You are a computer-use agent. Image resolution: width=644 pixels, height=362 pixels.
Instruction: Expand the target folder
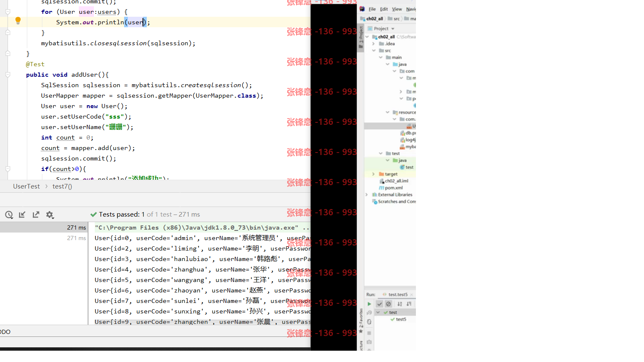(374, 174)
